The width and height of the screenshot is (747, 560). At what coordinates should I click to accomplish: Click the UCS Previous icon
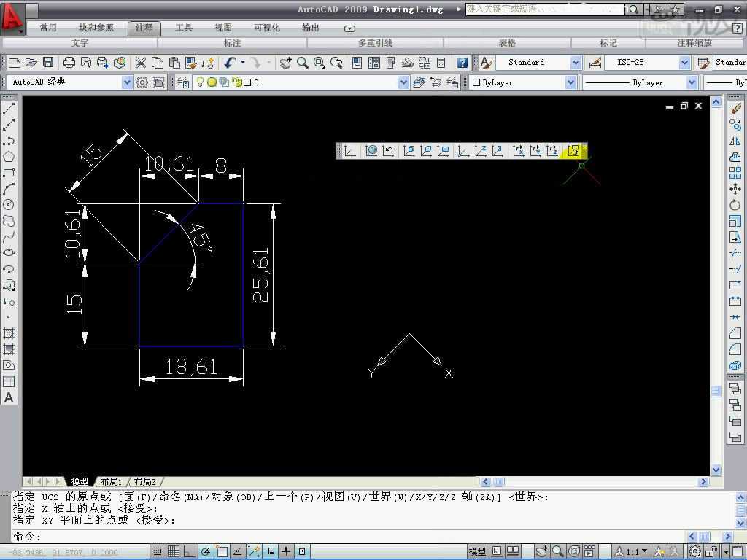(x=388, y=151)
